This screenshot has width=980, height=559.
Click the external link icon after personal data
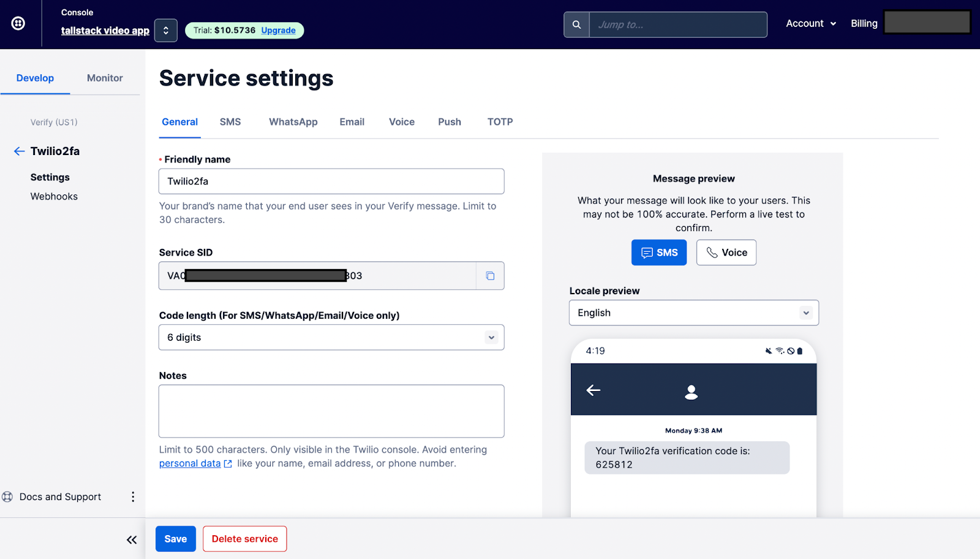coord(228,464)
